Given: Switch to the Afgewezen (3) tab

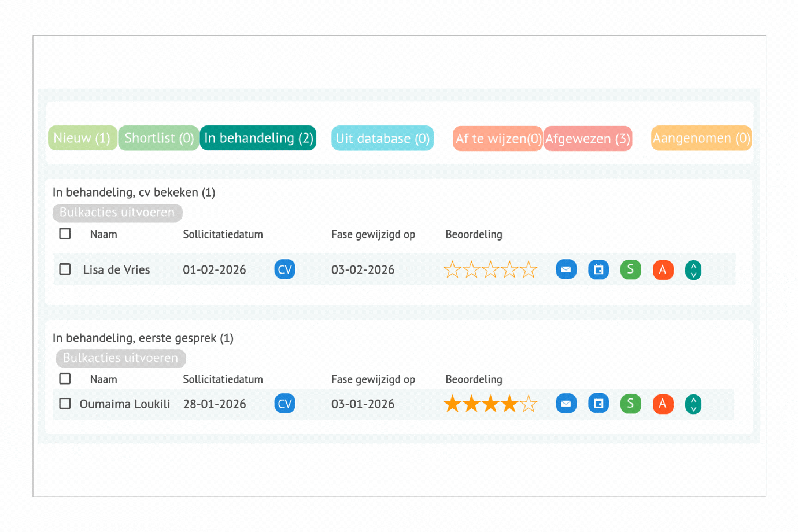Looking at the screenshot, I should [x=588, y=139].
